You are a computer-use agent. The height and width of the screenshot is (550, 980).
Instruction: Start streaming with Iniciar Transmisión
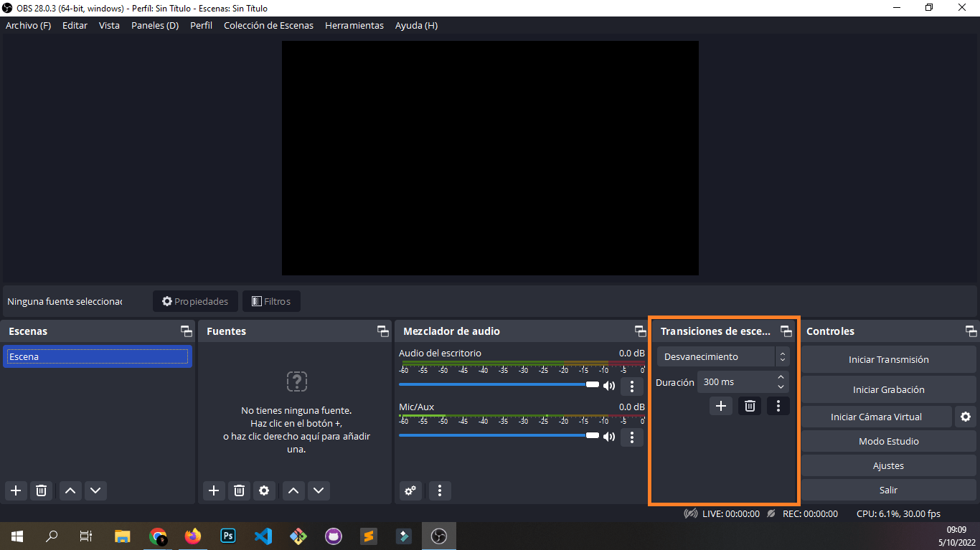889,359
